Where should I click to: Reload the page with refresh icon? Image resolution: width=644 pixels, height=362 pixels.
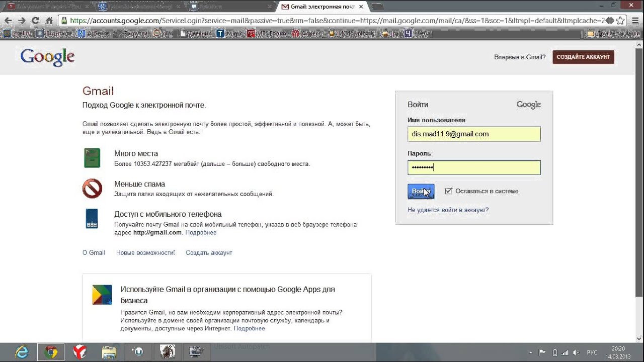tap(35, 21)
